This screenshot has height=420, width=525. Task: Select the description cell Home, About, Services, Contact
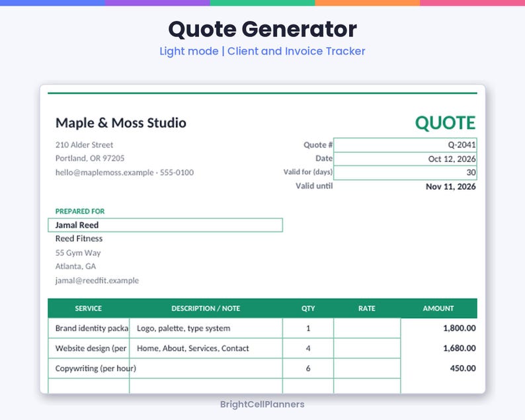[206, 349]
